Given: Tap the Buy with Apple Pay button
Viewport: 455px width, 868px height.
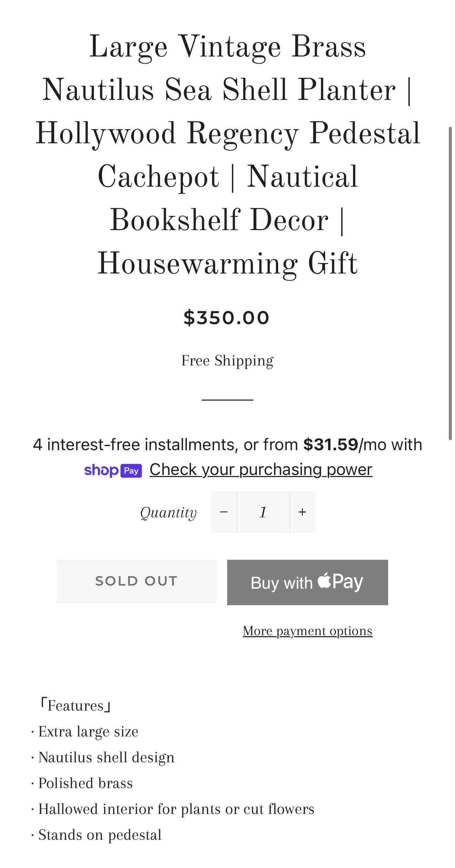Looking at the screenshot, I should coord(307,582).
